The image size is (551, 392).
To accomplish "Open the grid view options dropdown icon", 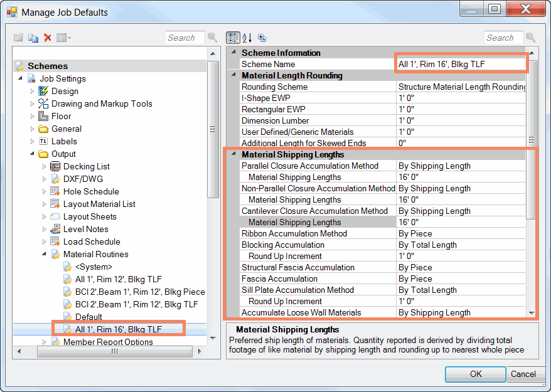I will (63, 38).
